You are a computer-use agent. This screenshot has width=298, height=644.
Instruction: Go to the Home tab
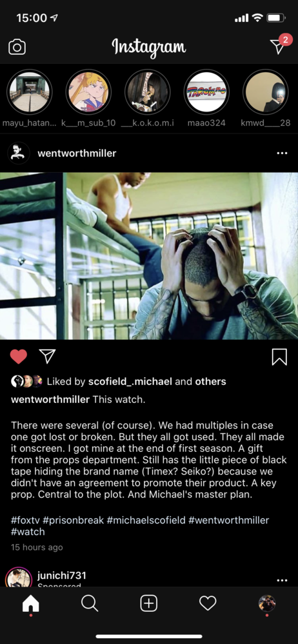point(31,603)
